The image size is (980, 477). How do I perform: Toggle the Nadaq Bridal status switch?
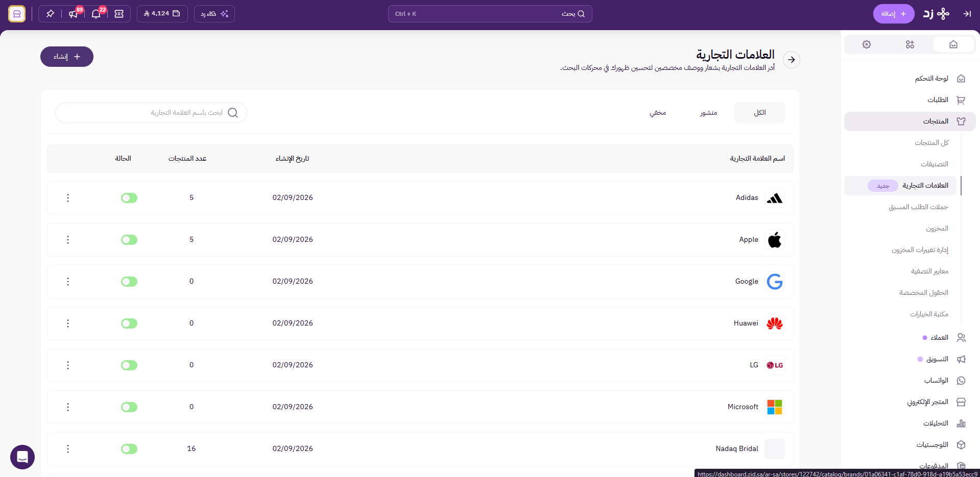point(129,449)
